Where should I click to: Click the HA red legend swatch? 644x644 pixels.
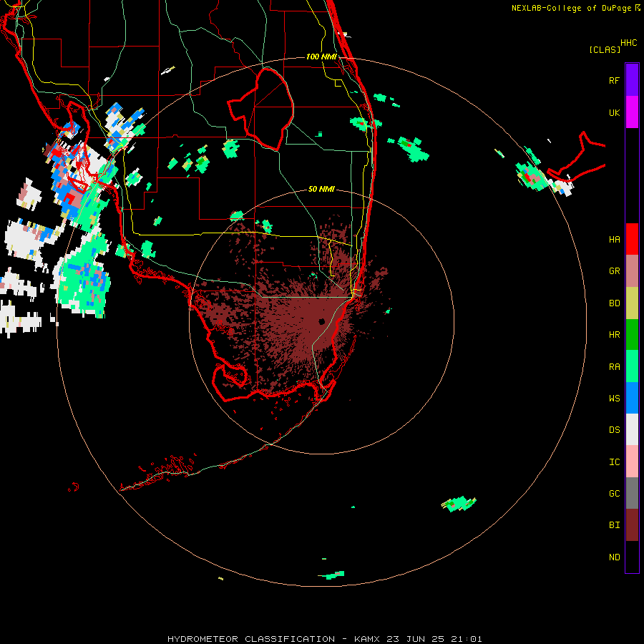tap(632, 239)
